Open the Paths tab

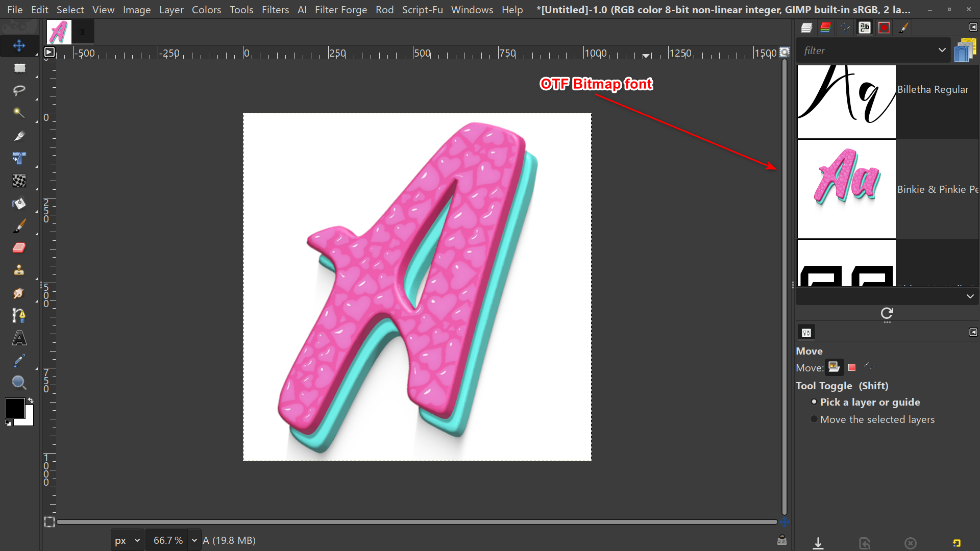(x=845, y=27)
